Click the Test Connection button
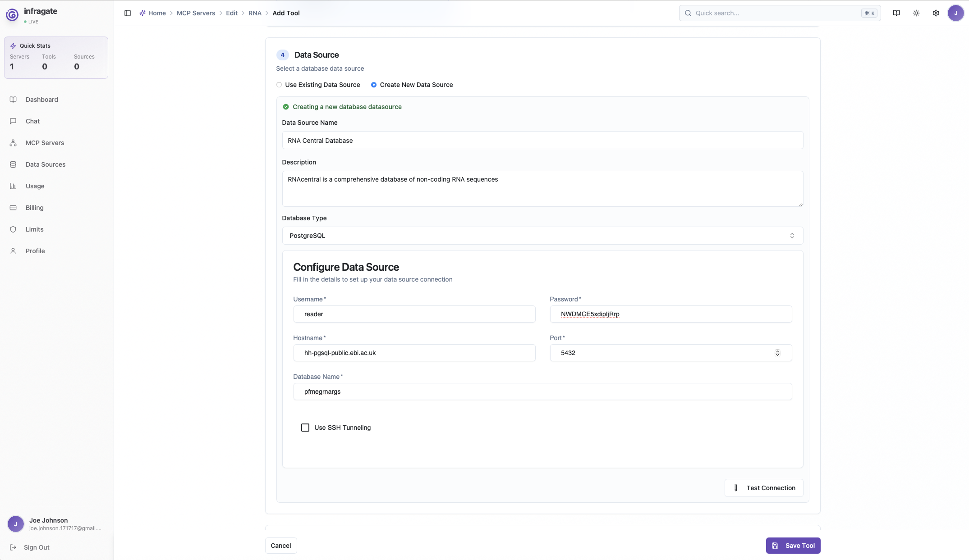Viewport: 969px width, 560px height. click(x=764, y=488)
